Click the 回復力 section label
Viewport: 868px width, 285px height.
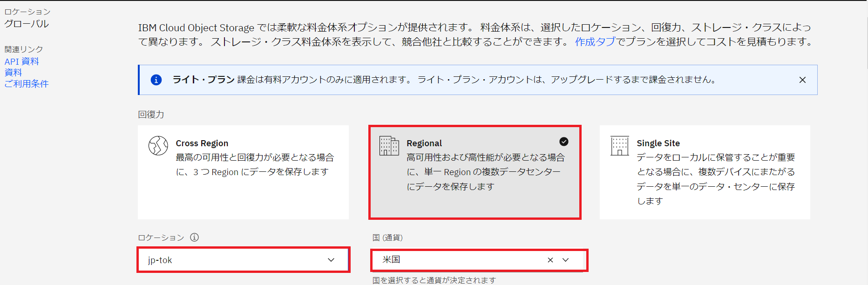(151, 115)
